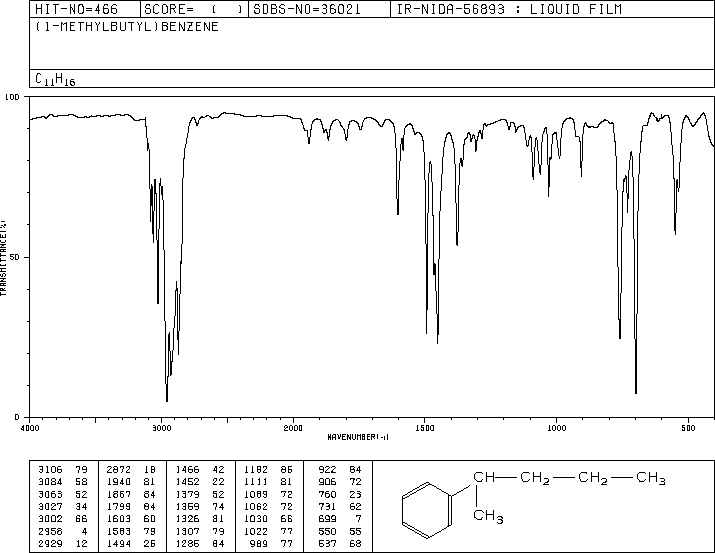The width and height of the screenshot is (715, 553).
Task: Select peak value 3063 in the table
Action: [50, 494]
